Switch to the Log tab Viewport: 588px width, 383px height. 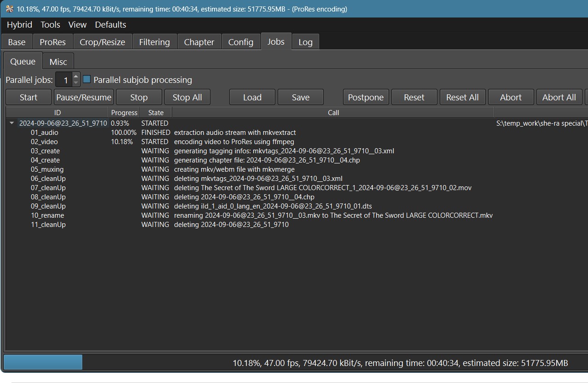(x=305, y=42)
